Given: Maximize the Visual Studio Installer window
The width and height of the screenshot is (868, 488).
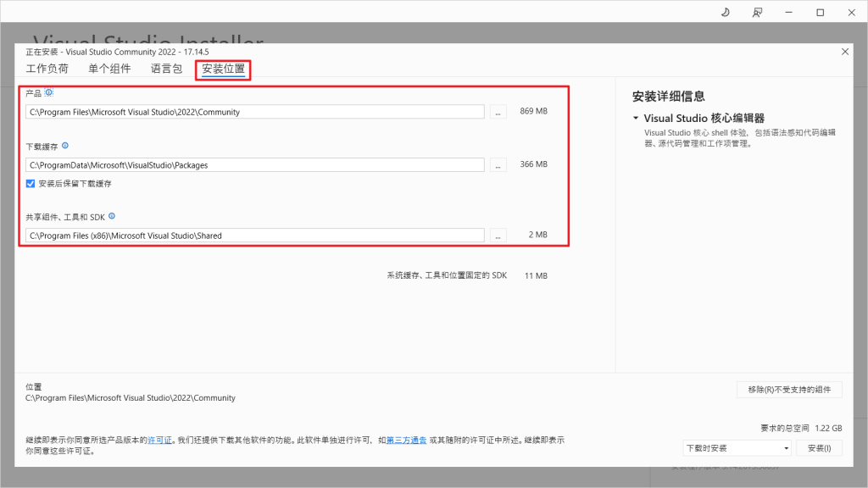Looking at the screenshot, I should pos(821,12).
